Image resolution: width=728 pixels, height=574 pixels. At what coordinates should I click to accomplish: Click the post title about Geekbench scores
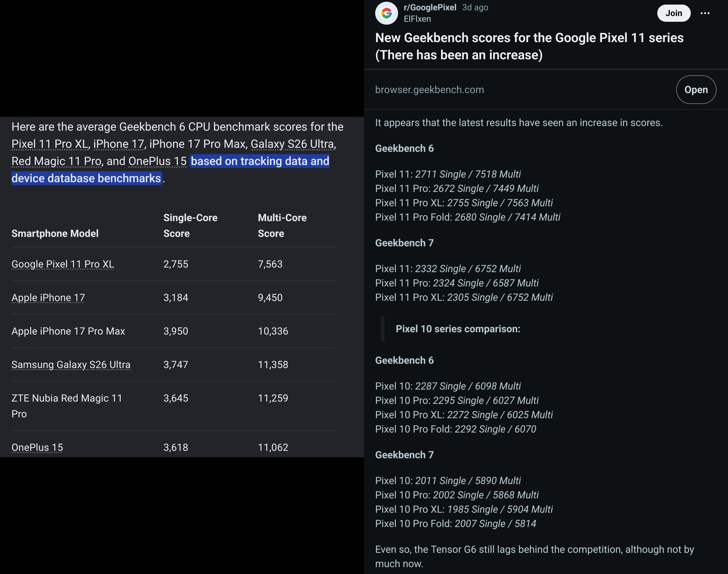click(529, 46)
